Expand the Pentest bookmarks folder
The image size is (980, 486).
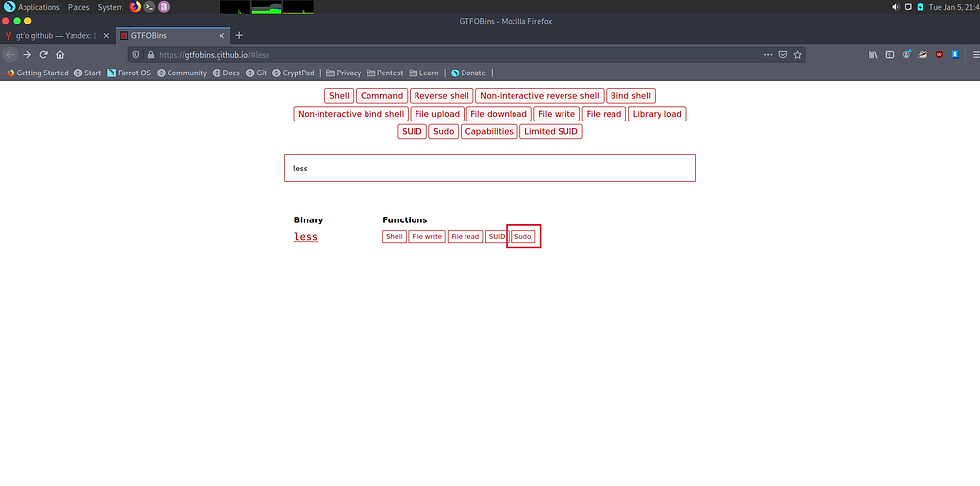[x=385, y=73]
